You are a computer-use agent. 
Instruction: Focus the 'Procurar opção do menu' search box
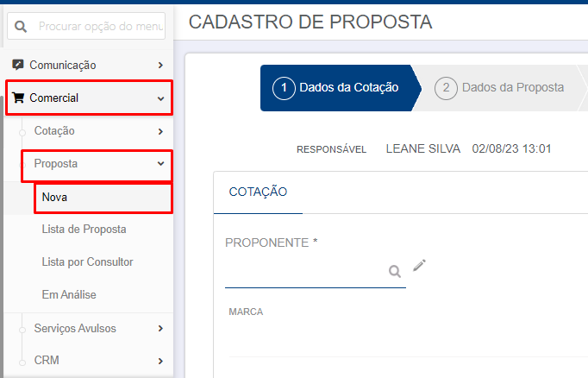[x=86, y=26]
